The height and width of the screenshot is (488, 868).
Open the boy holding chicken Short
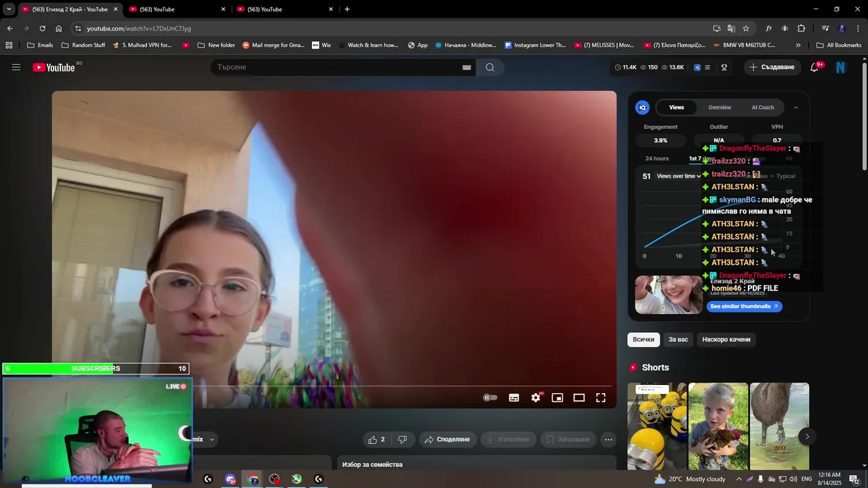tap(718, 426)
